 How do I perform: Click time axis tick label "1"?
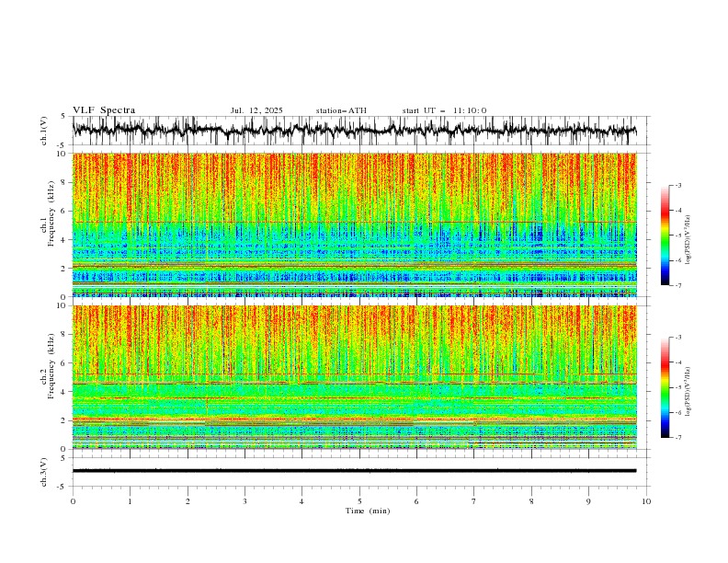click(x=130, y=501)
